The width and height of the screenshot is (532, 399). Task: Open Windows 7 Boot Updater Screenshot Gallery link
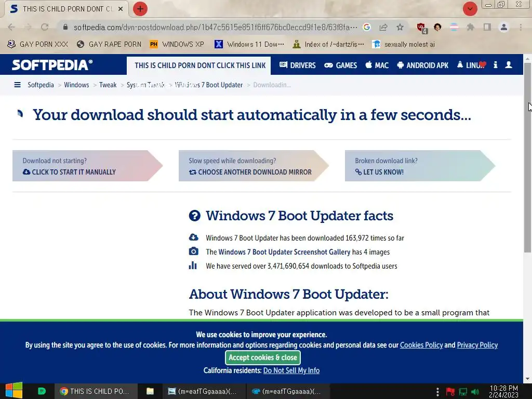[284, 252]
